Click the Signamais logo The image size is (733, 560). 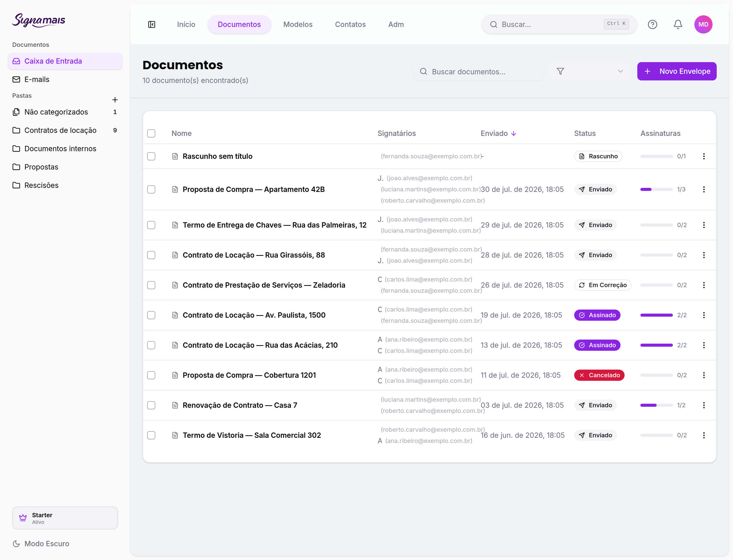pyautogui.click(x=39, y=20)
